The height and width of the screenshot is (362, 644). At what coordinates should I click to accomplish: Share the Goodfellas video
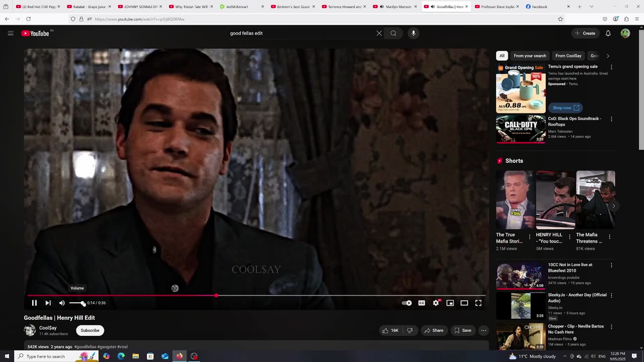point(434,330)
